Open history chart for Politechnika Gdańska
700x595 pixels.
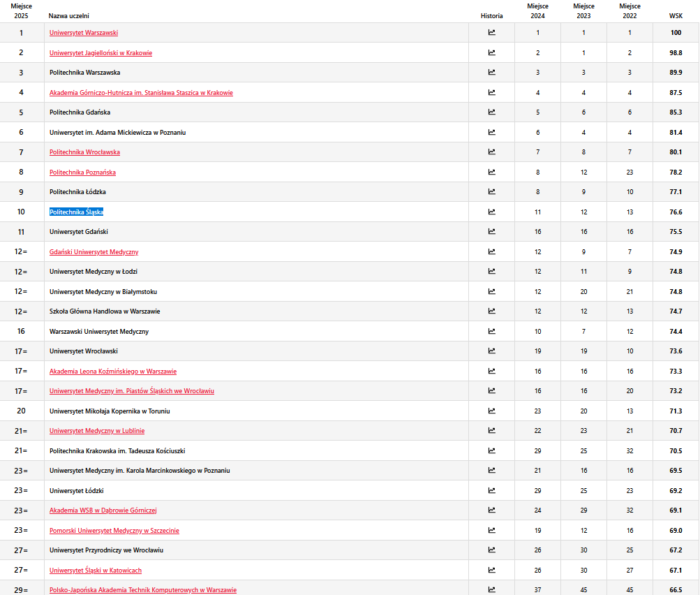[x=491, y=112]
